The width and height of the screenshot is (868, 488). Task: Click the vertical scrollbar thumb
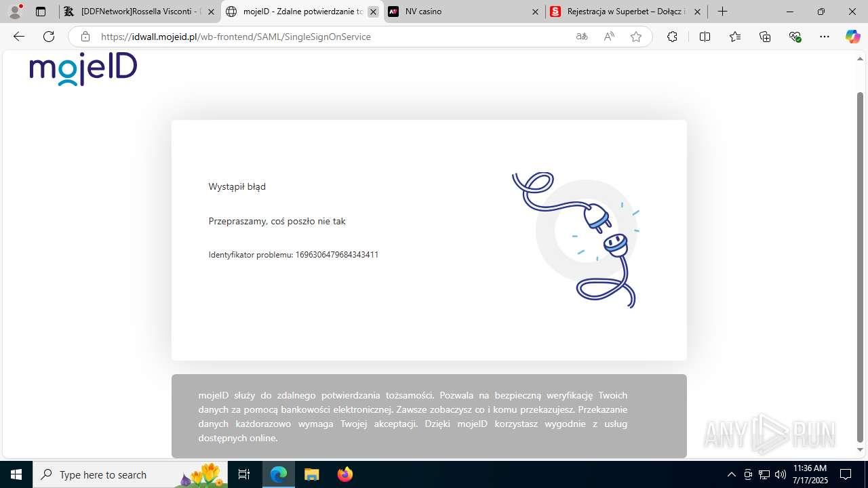[x=861, y=267]
